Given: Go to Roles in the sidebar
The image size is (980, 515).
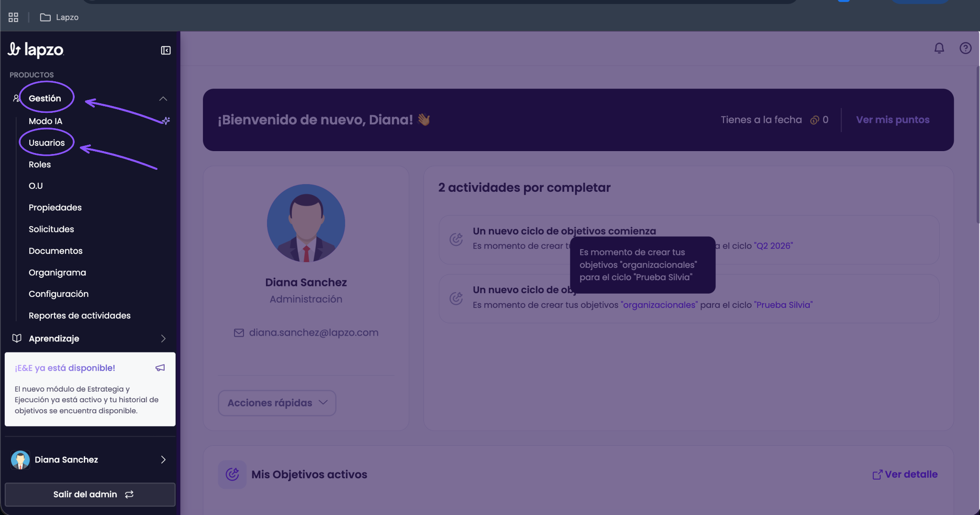Looking at the screenshot, I should [x=40, y=164].
